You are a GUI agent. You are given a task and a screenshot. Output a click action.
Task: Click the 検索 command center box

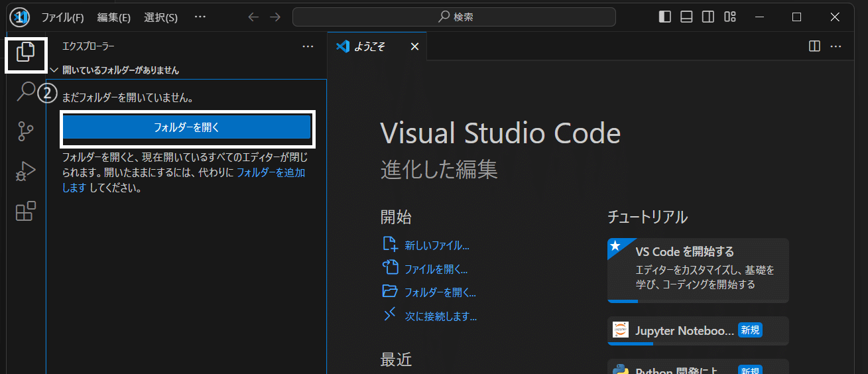pyautogui.click(x=454, y=17)
